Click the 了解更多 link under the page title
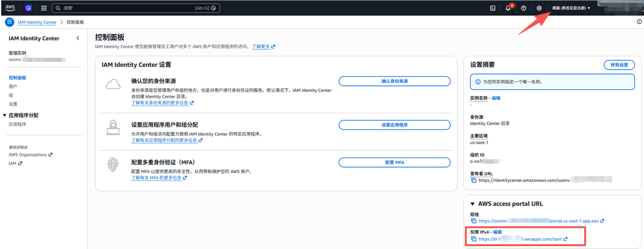 pos(264,47)
